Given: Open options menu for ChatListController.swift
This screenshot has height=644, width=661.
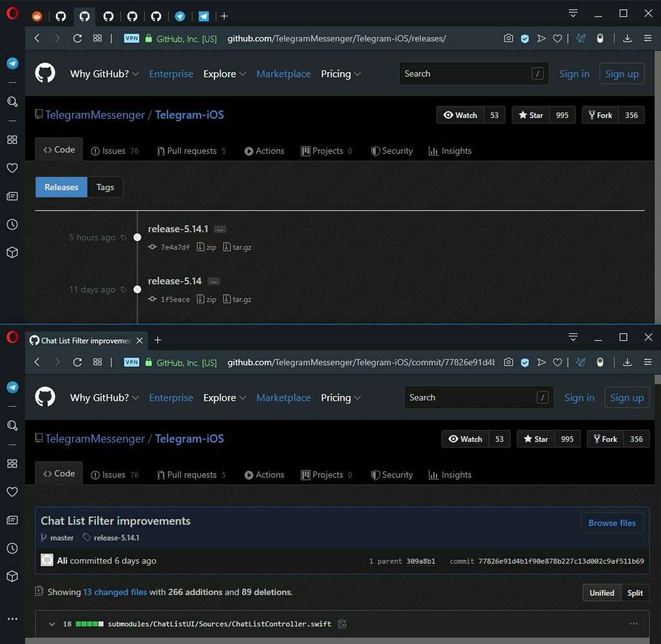Looking at the screenshot, I should pyautogui.click(x=634, y=624).
